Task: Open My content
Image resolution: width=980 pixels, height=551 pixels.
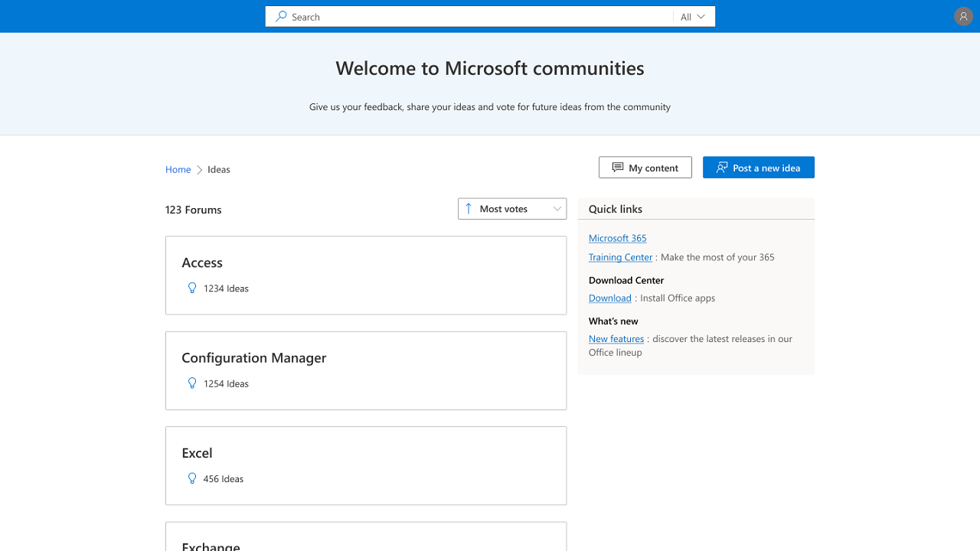Action: [x=645, y=168]
